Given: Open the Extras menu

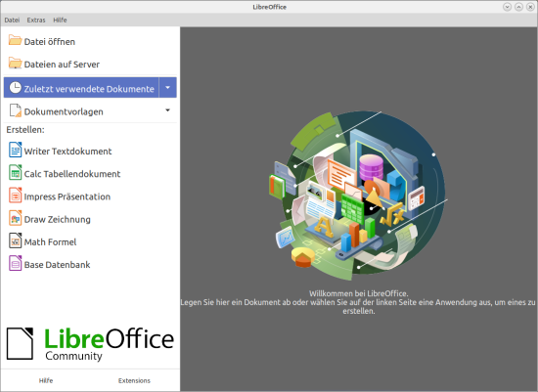Looking at the screenshot, I should (x=36, y=21).
